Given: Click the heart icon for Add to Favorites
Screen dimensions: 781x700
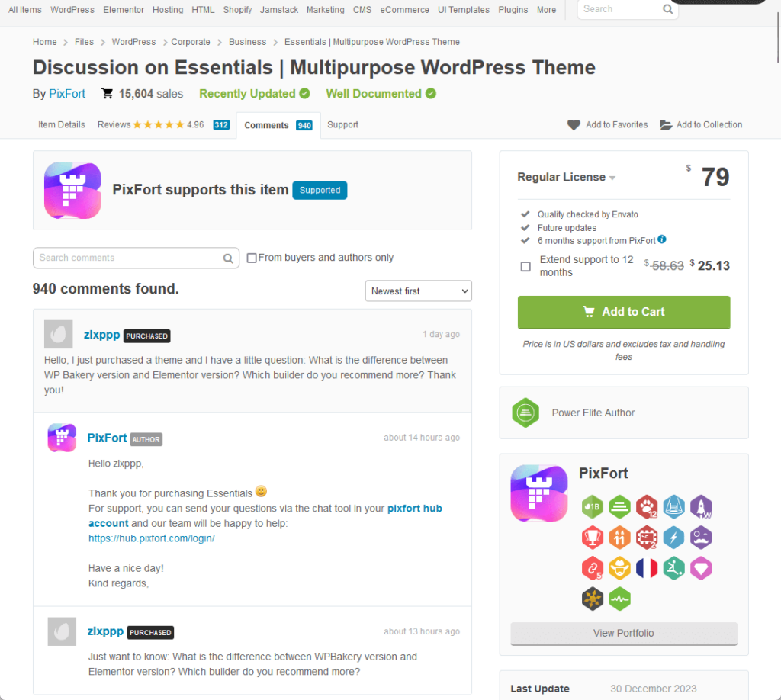Looking at the screenshot, I should 574,125.
